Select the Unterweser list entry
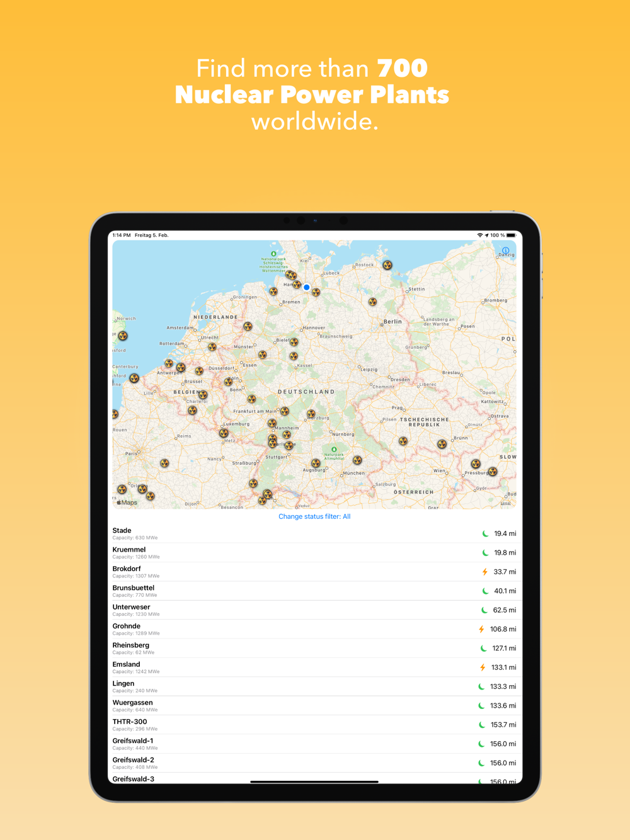 [314, 610]
